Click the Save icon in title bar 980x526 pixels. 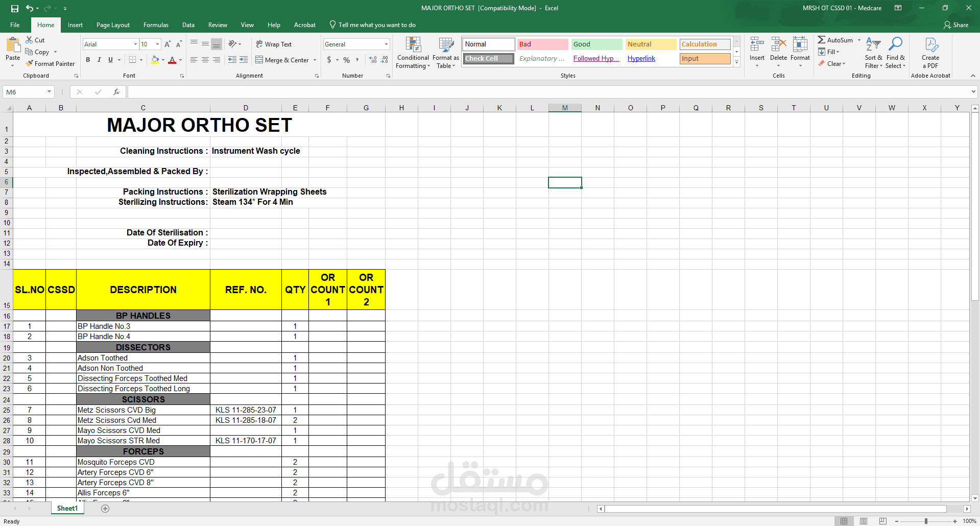14,8
